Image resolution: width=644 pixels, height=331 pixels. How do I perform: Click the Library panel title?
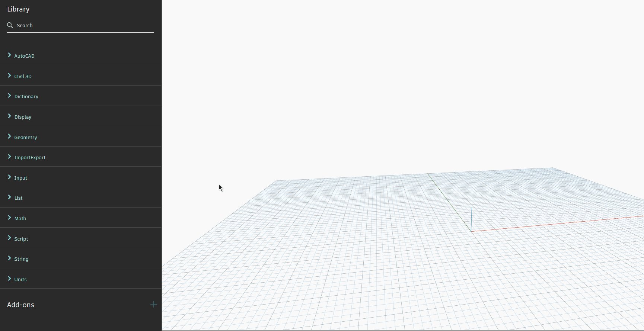pos(18,9)
